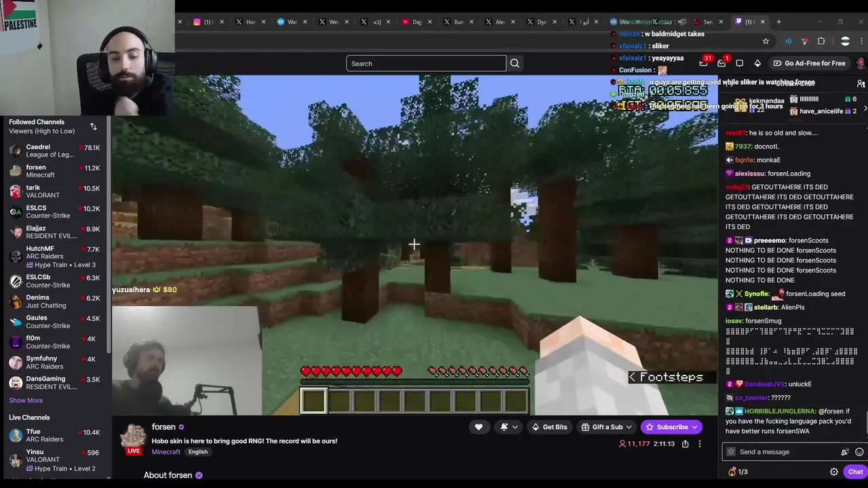The image size is (868, 488).
Task: Share the stream via share icon
Action: pyautogui.click(x=686, y=444)
